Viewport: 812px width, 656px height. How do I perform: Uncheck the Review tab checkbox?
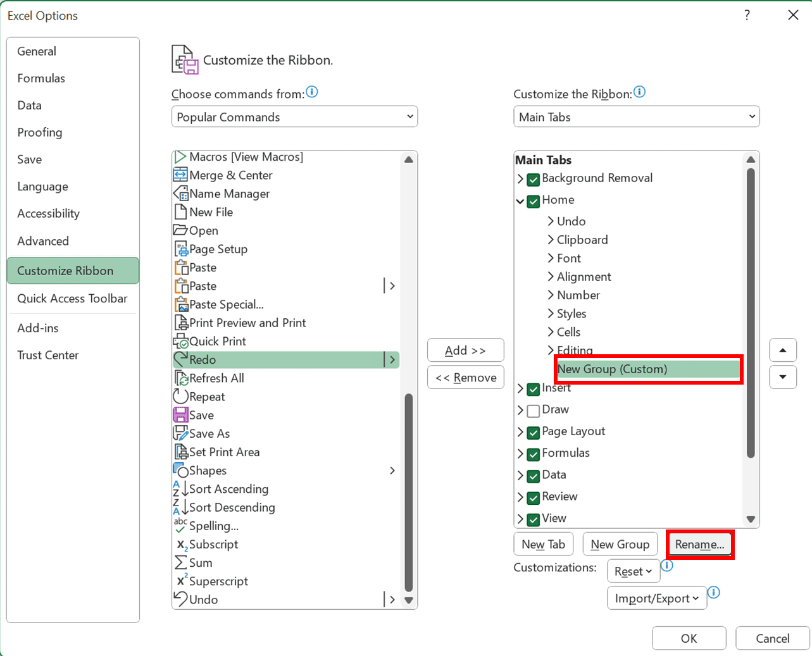[534, 498]
